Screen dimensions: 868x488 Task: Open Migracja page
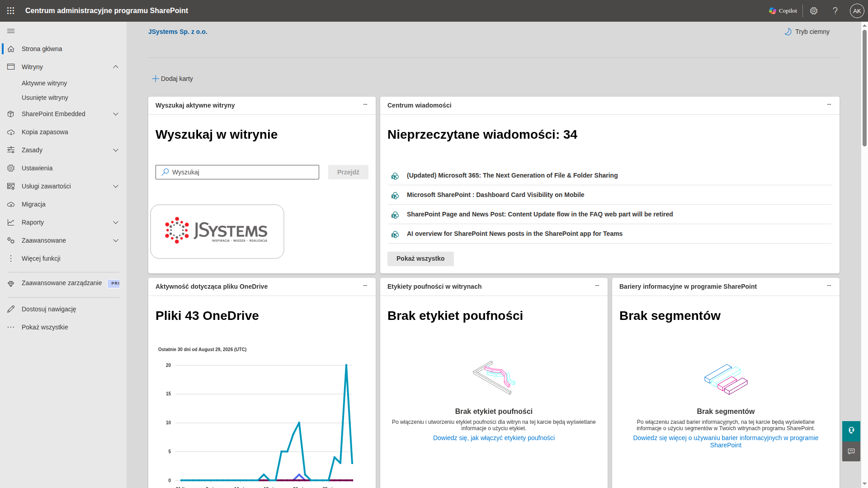[33, 204]
